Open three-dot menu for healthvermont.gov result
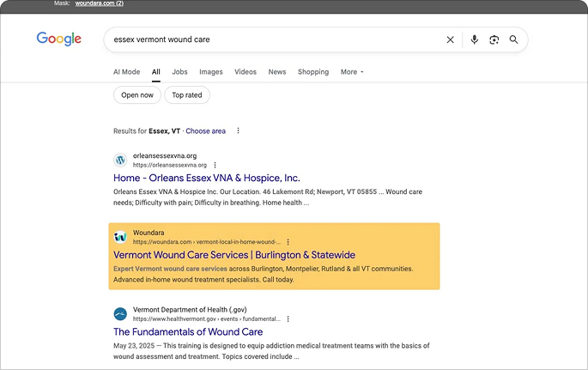This screenshot has height=370, width=588. (x=288, y=319)
